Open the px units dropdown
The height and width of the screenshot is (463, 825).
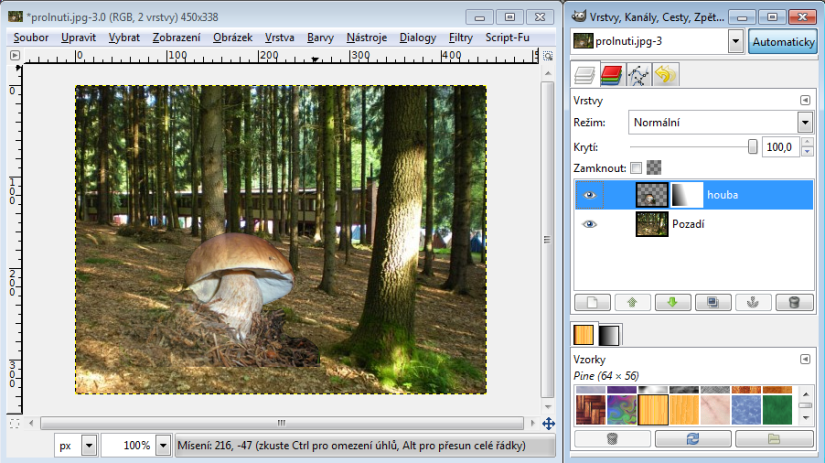tap(89, 446)
